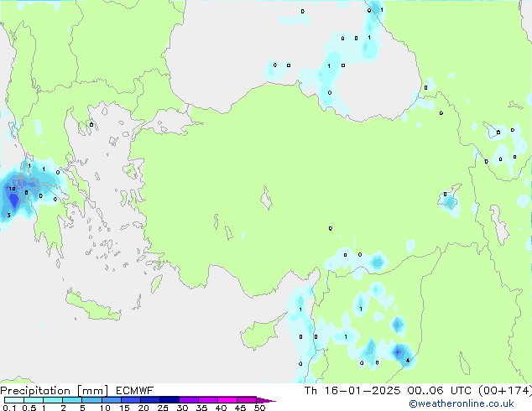
Task: Select the 1–2 mm legend swatch
Action: pyautogui.click(x=53, y=400)
